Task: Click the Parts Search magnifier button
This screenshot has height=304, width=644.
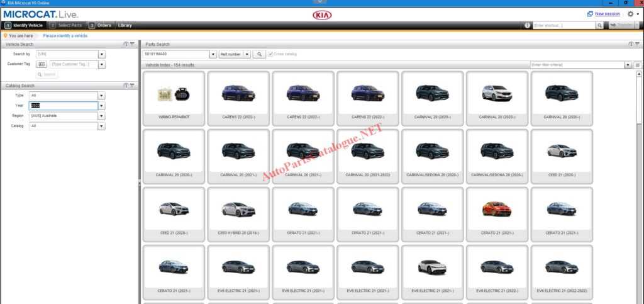Action: (259, 55)
